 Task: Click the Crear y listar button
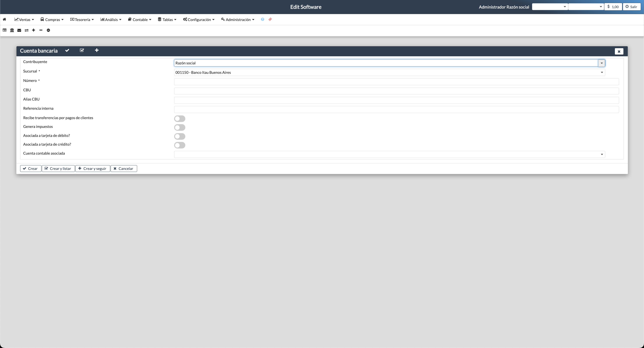58,168
